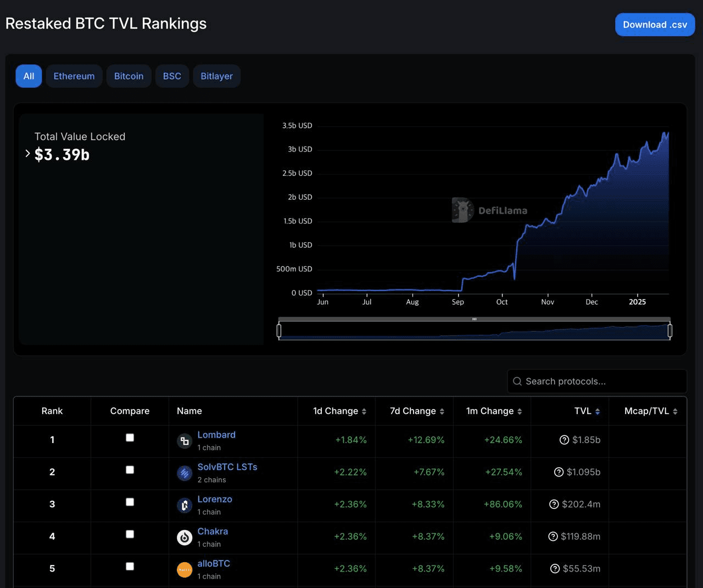Sort by TVL arrows icon
The width and height of the screenshot is (703, 588).
point(598,411)
